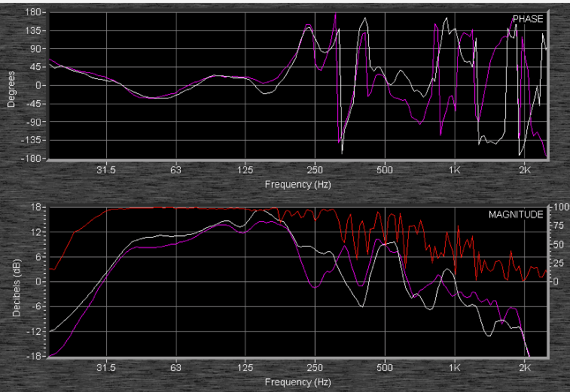The height and width of the screenshot is (392, 570).
Task: Click the 50 tick on right coherence axis
Action: tap(559, 244)
